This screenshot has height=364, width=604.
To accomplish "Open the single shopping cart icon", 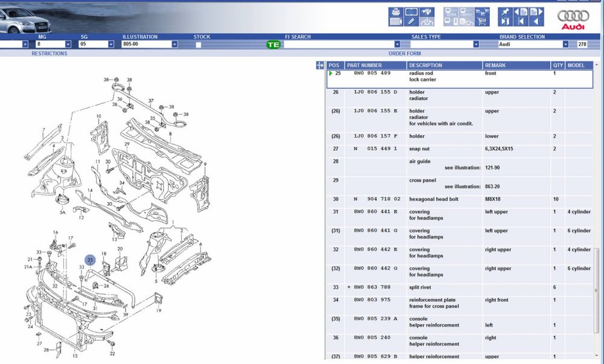I will [x=482, y=22].
